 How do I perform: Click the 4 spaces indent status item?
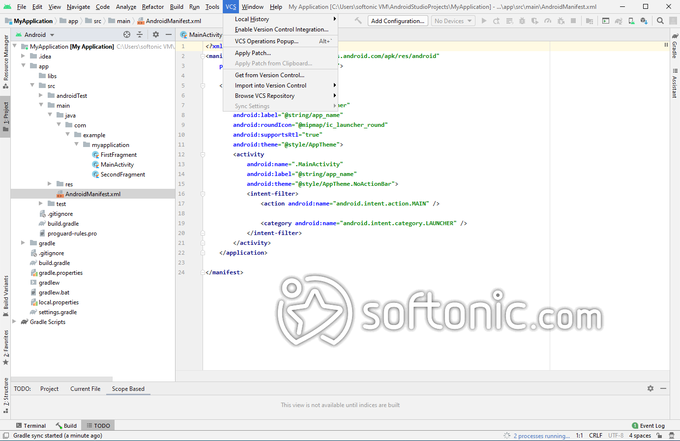(x=640, y=435)
